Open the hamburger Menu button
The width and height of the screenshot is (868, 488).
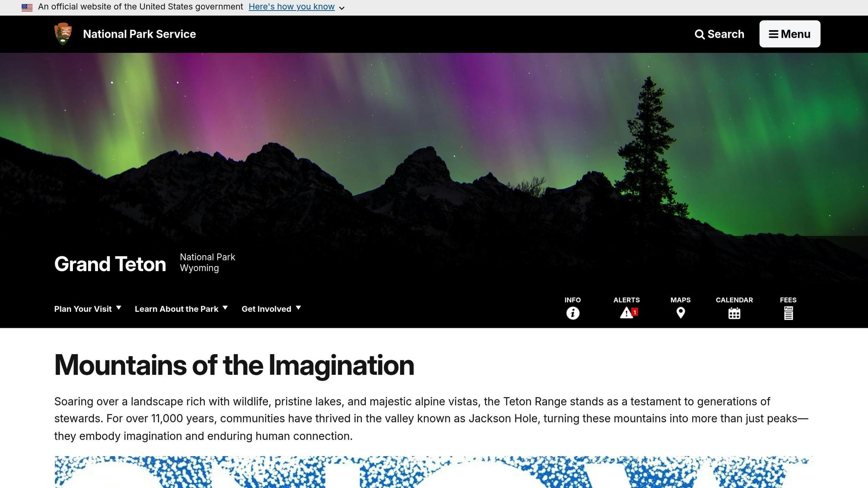pos(790,34)
